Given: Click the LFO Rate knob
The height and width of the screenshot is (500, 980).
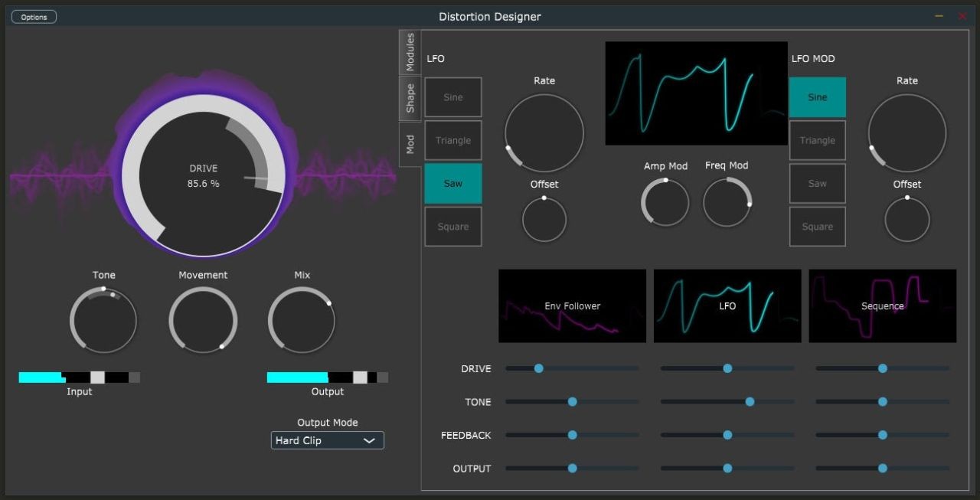Looking at the screenshot, I should pyautogui.click(x=544, y=133).
